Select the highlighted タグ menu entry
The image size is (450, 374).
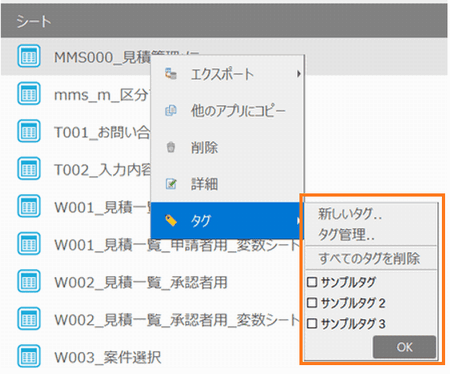point(228,220)
